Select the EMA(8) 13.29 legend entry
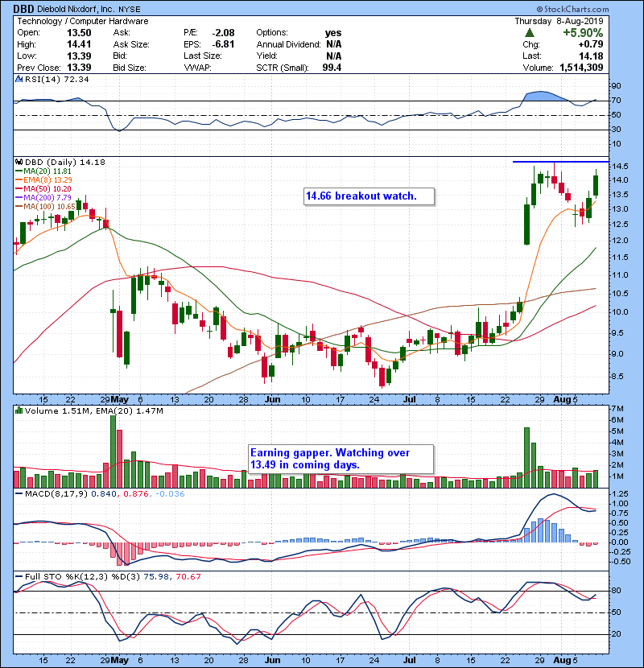644x668 pixels. [44, 179]
